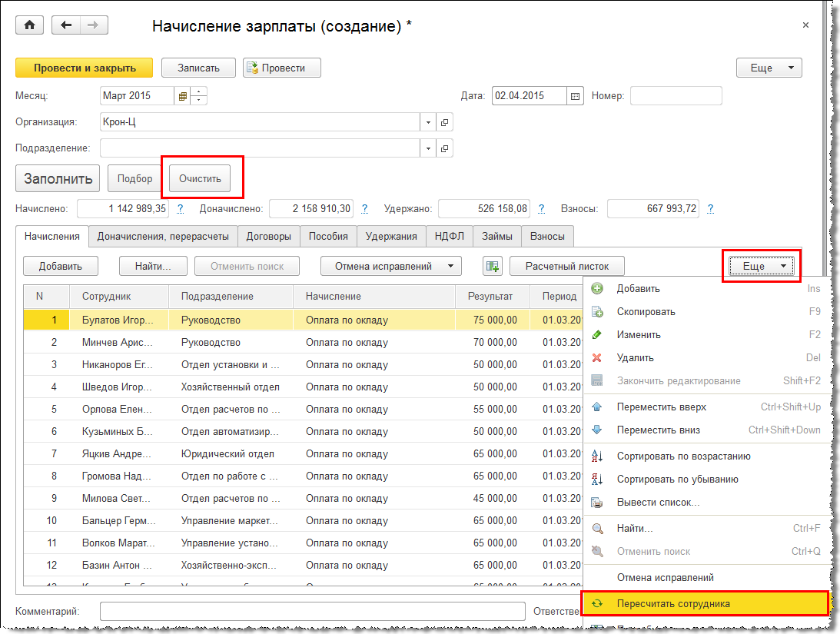Click the Заполнить button
The height and width of the screenshot is (634, 840).
pos(58,179)
